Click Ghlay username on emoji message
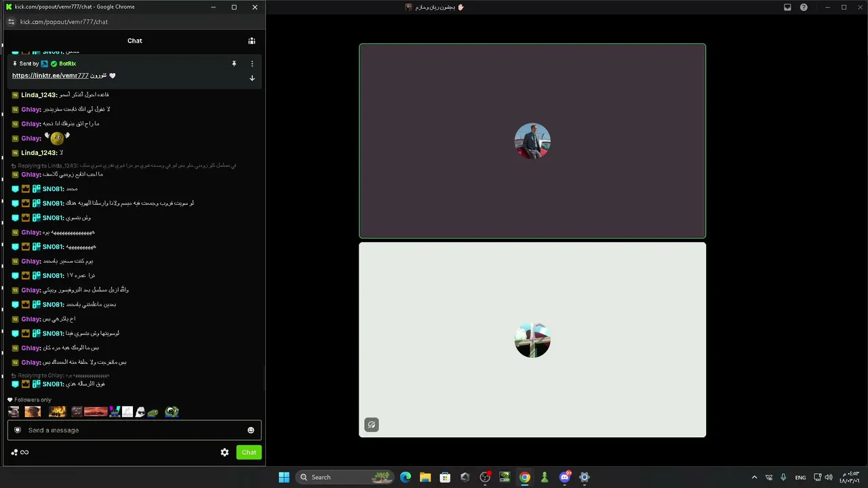The image size is (868, 488). 31,138
